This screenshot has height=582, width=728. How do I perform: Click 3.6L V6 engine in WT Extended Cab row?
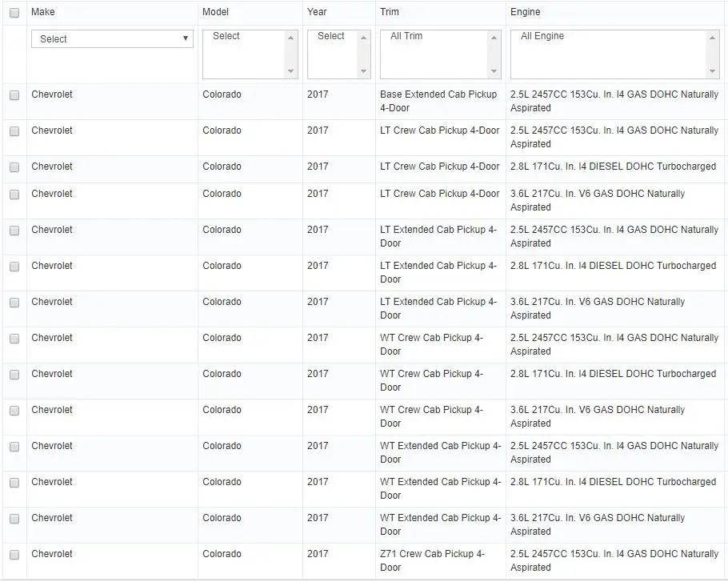click(x=598, y=524)
